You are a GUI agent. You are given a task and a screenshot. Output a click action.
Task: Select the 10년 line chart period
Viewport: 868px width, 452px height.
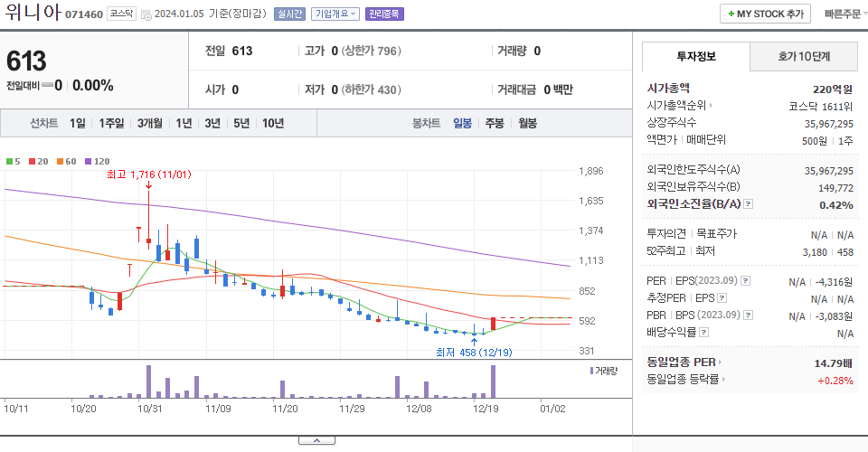[x=273, y=123]
